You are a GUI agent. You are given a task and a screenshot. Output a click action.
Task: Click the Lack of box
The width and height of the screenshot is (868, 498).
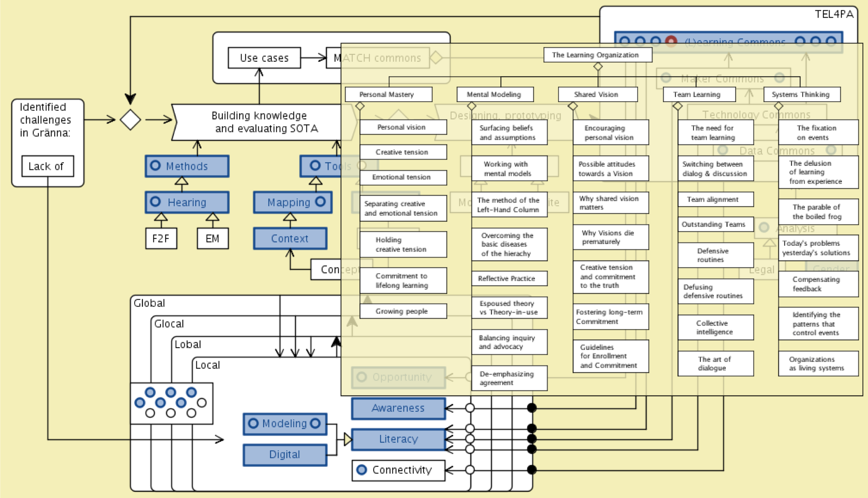tap(48, 166)
